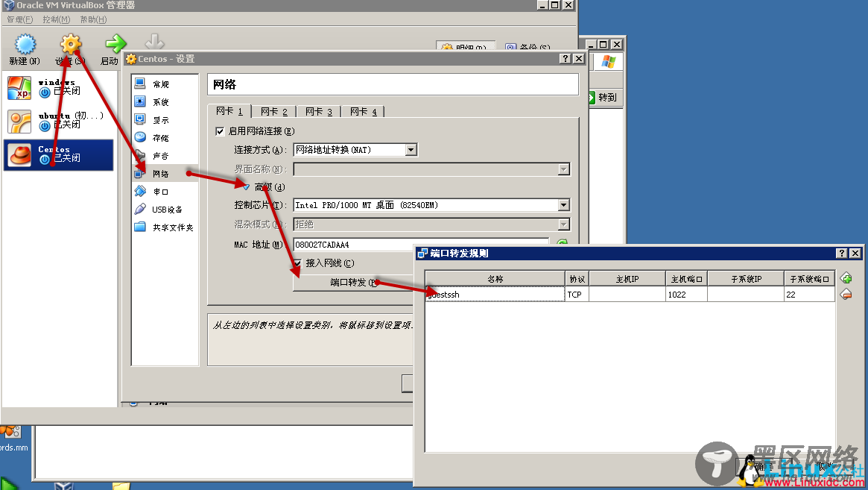868x490 pixels.
Task: Click the 主机IP column header
Action: click(627, 279)
